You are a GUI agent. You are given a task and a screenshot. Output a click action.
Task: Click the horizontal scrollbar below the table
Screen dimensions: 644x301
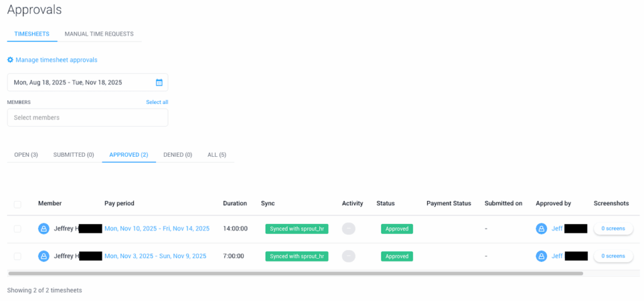[x=296, y=274]
